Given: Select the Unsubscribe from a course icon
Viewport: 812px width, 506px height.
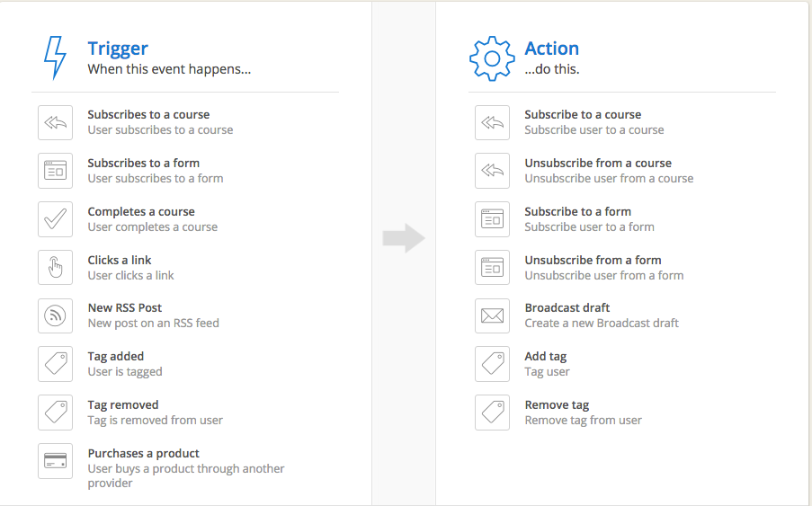Looking at the screenshot, I should [493, 171].
